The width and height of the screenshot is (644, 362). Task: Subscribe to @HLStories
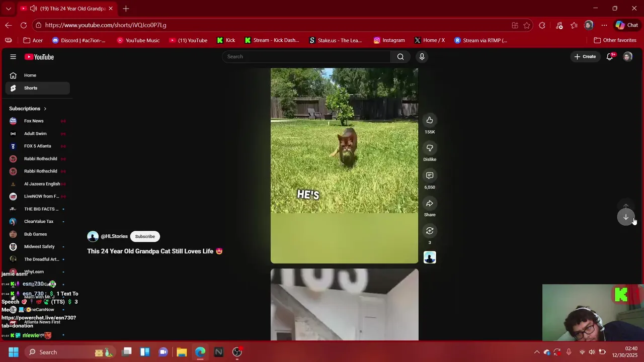click(145, 236)
